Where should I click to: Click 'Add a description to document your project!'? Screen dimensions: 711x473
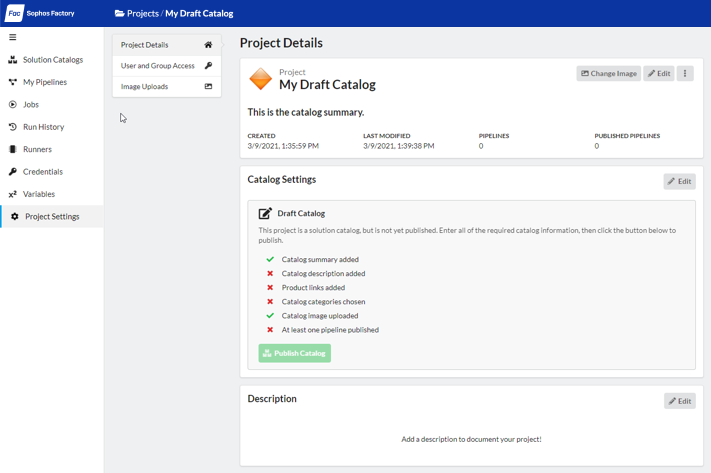(x=471, y=439)
